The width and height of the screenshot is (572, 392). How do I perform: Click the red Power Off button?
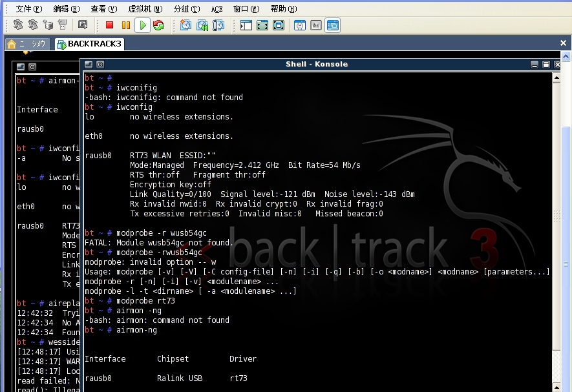(109, 25)
